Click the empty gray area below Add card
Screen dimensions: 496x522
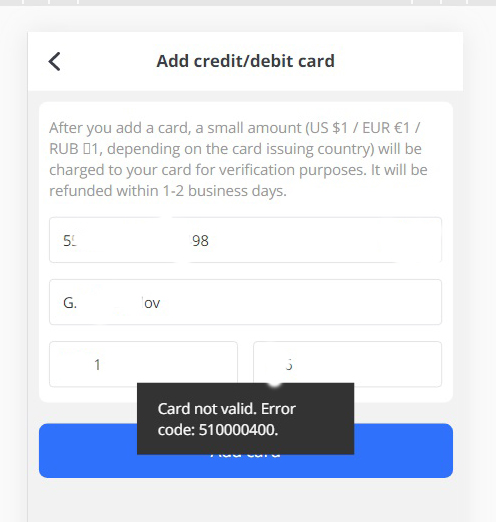245,500
